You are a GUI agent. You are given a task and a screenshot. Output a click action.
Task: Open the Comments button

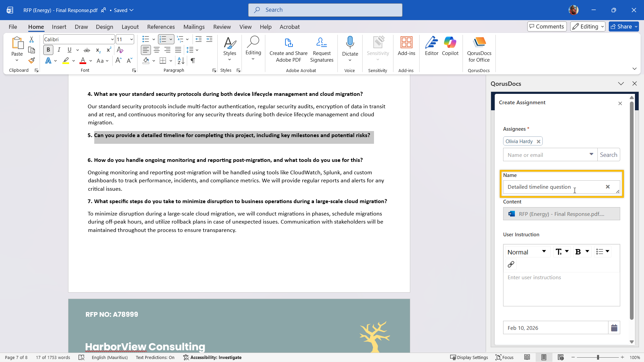[x=547, y=26]
